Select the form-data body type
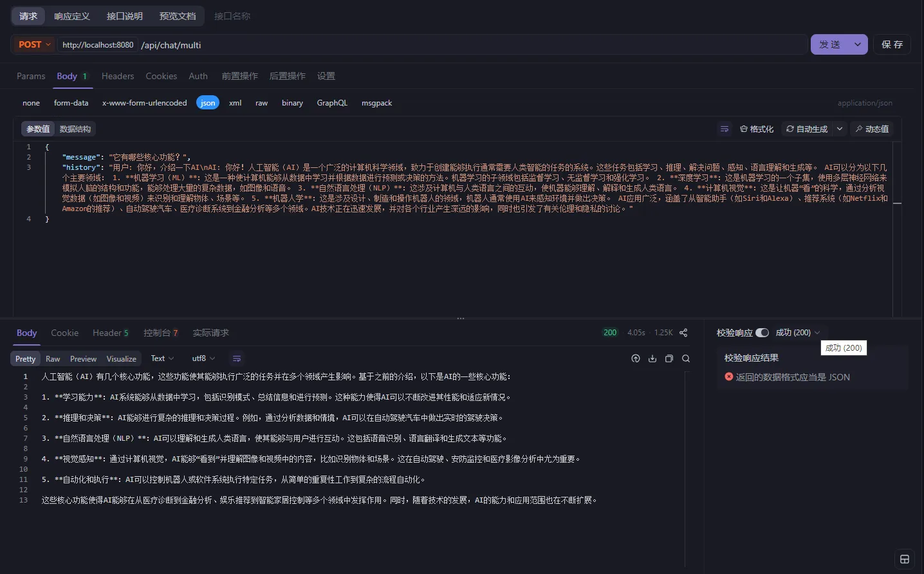The image size is (924, 574). click(x=71, y=103)
